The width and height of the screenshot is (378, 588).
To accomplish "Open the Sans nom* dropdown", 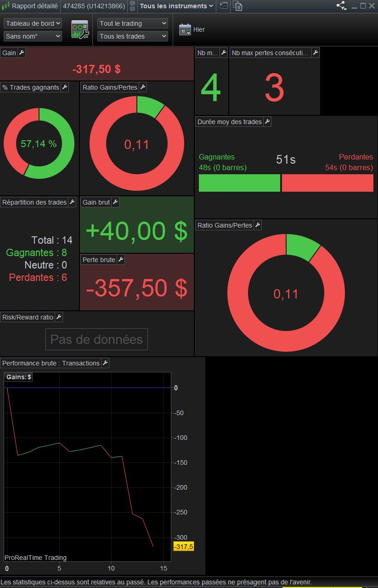I will tap(33, 36).
